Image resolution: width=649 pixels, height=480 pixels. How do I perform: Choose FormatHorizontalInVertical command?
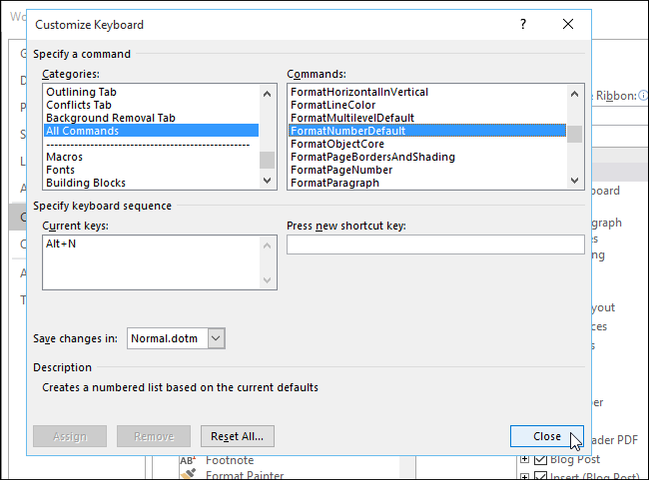427,92
